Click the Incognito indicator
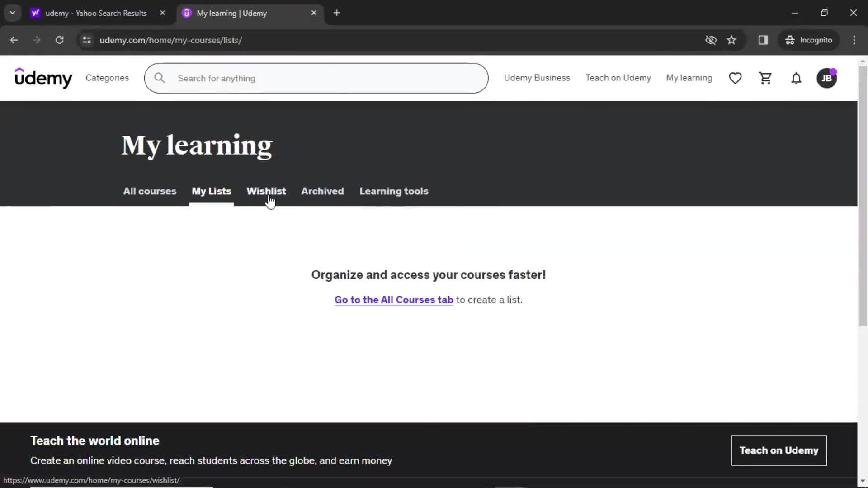Screen dimensions: 868x488 point(809,40)
